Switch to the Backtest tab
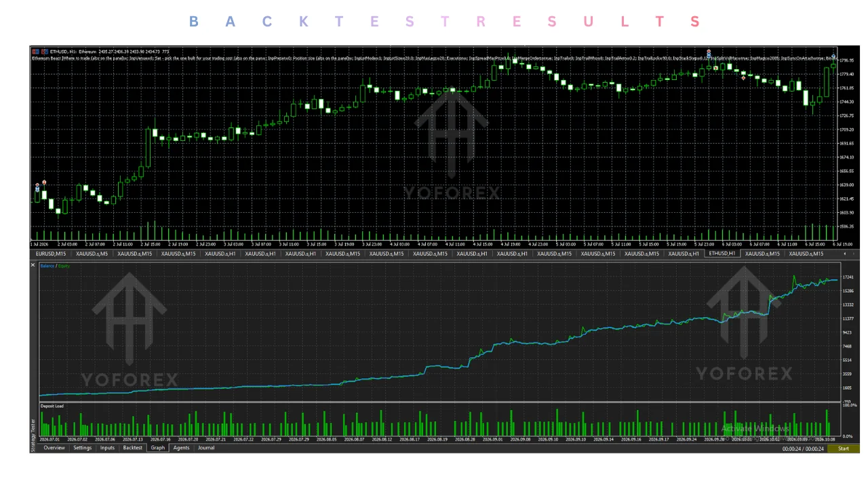Image resolution: width=868 pixels, height=488 pixels. pos(133,448)
